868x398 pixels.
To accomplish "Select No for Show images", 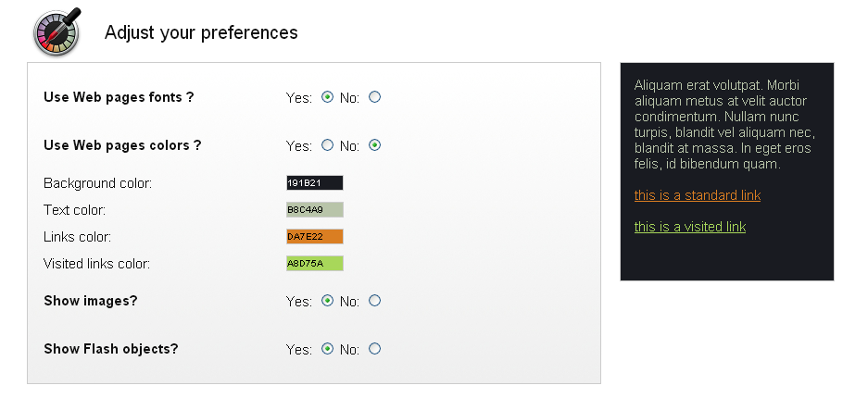I will tap(375, 301).
